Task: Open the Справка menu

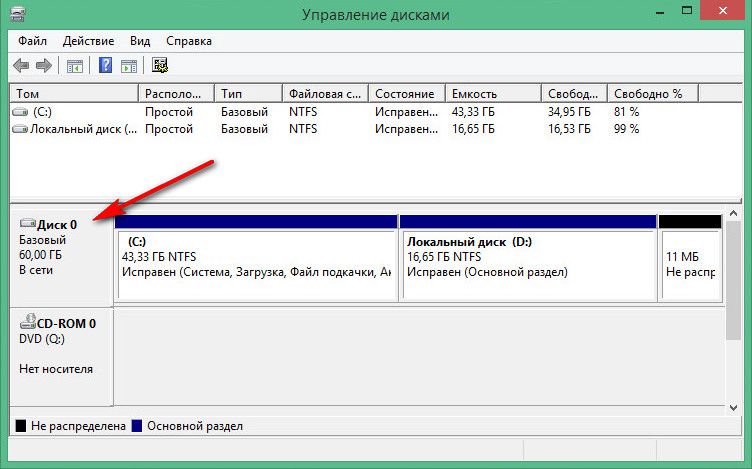Action: coord(188,41)
